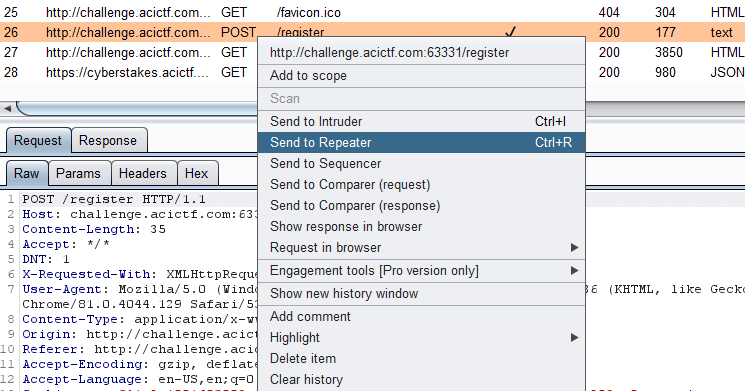Click the Content-Length: 35 header line

(x=94, y=229)
